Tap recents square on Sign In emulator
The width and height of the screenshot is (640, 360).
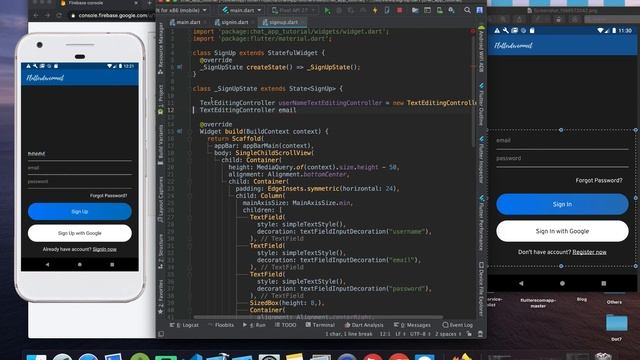pos(603,283)
